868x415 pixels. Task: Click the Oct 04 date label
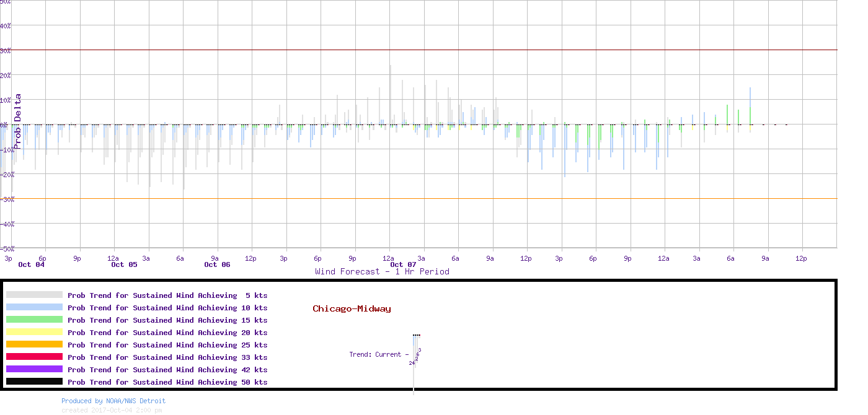point(31,264)
